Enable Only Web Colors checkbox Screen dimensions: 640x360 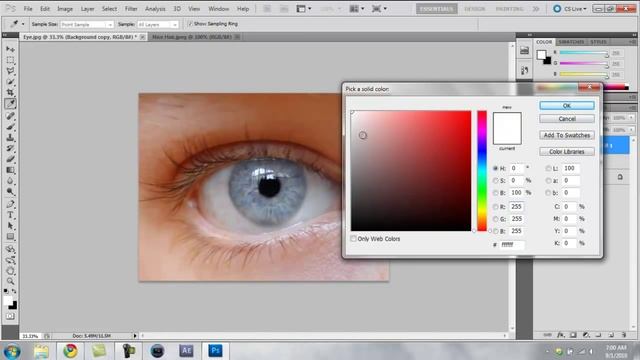[x=353, y=239]
